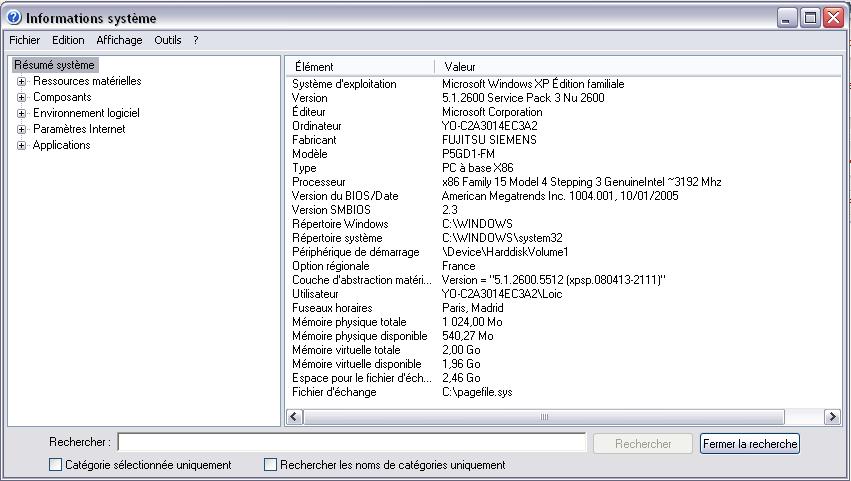Open the Fichier menu

coord(24,40)
